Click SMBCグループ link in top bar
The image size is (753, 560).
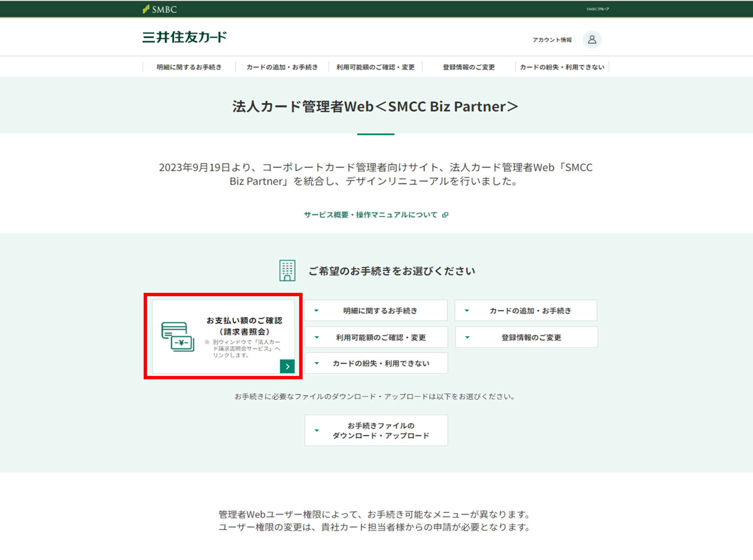pyautogui.click(x=598, y=9)
